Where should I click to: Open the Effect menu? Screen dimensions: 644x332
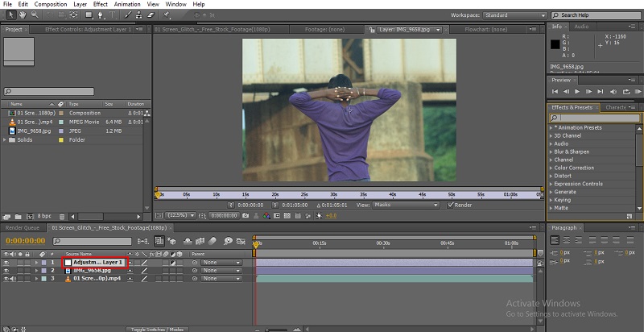click(x=100, y=4)
